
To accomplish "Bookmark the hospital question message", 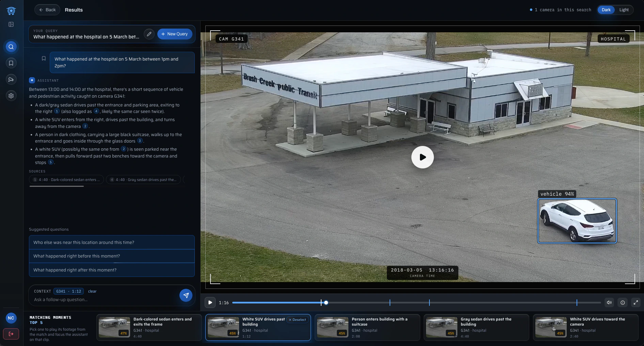I will click(x=44, y=59).
